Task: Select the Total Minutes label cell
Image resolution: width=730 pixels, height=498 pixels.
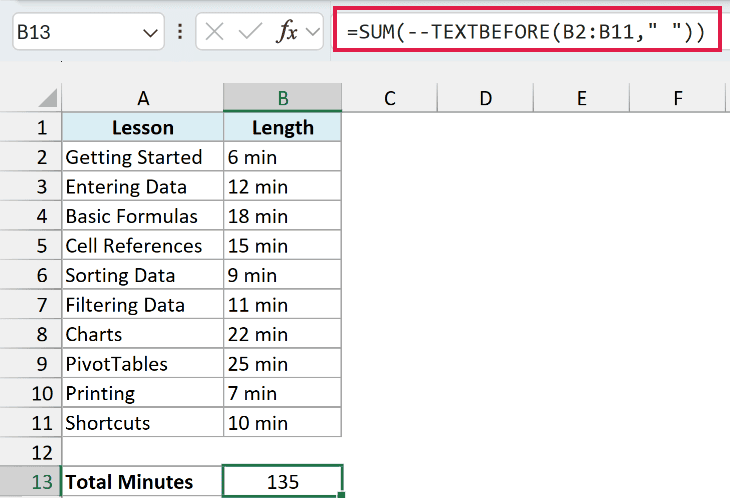Action: (142, 482)
